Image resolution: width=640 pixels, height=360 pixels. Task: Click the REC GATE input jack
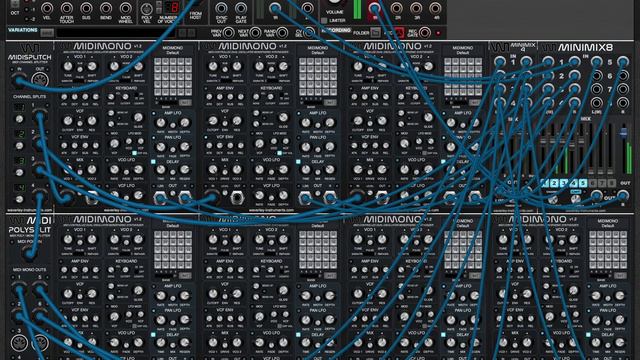(x=424, y=32)
